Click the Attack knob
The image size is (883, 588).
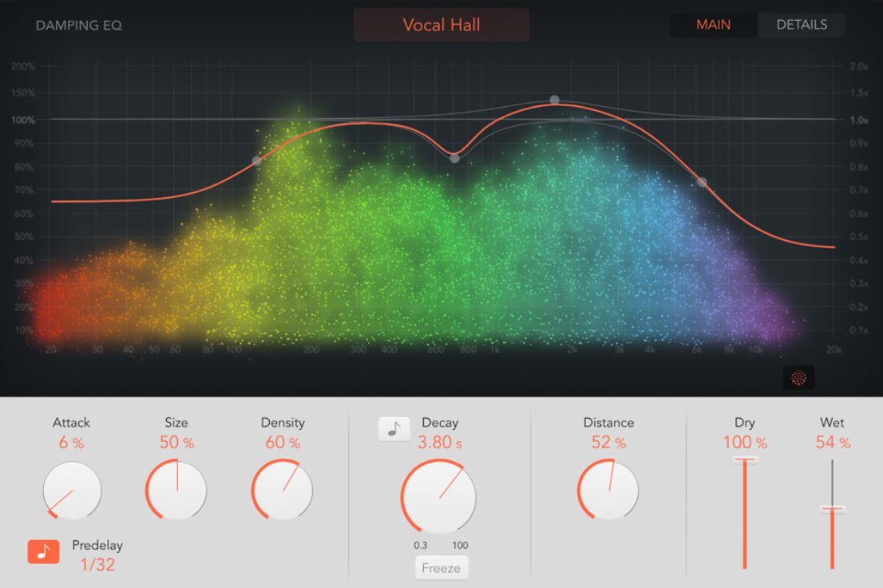click(x=73, y=490)
